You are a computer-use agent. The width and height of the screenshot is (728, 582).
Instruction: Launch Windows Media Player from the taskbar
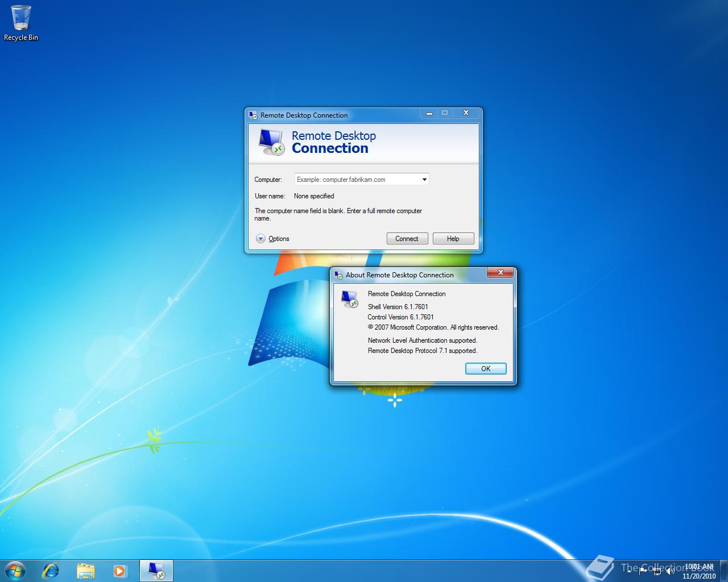[120, 571]
